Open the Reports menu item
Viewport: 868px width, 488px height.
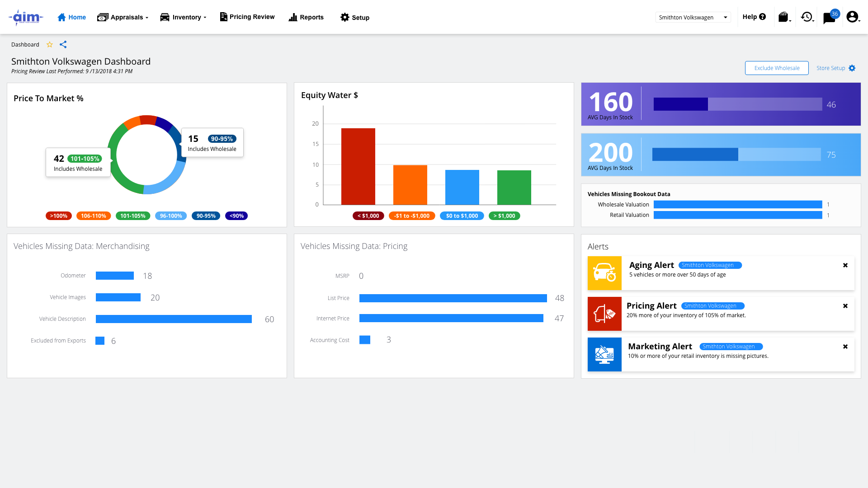point(306,17)
